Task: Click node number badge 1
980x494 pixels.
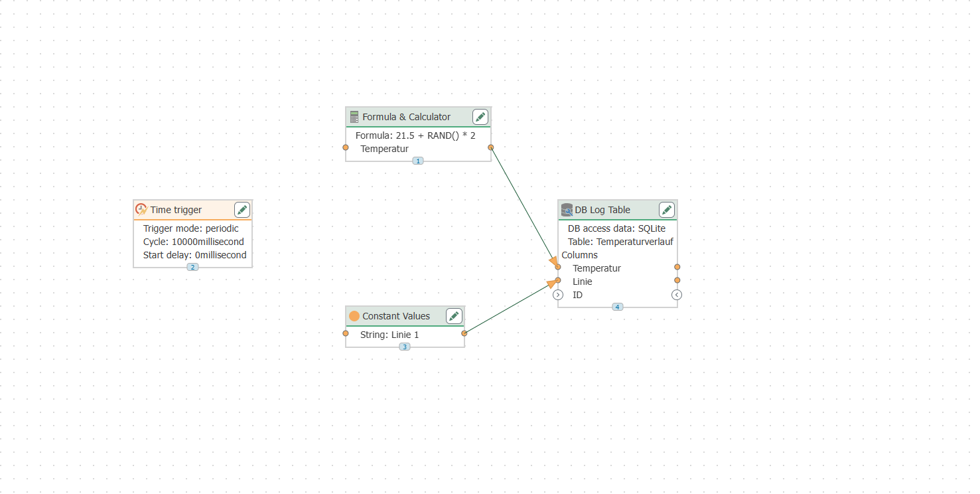Action: coord(418,161)
